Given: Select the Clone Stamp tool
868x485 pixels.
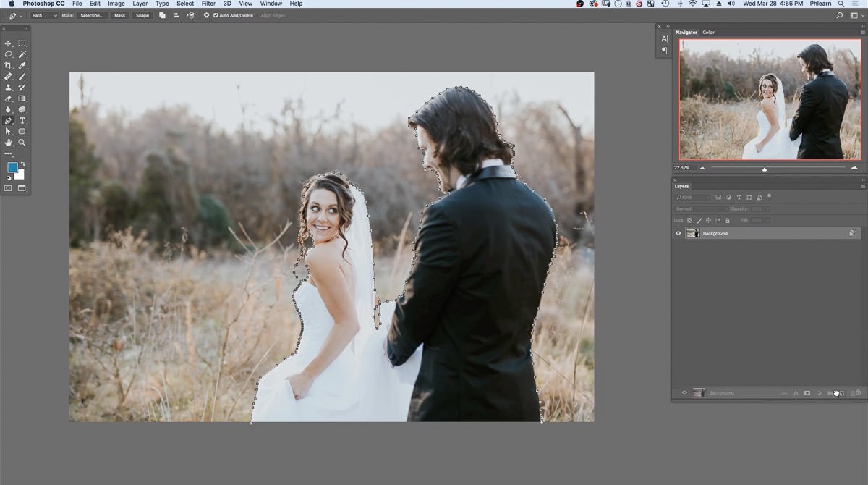Looking at the screenshot, I should [x=9, y=88].
